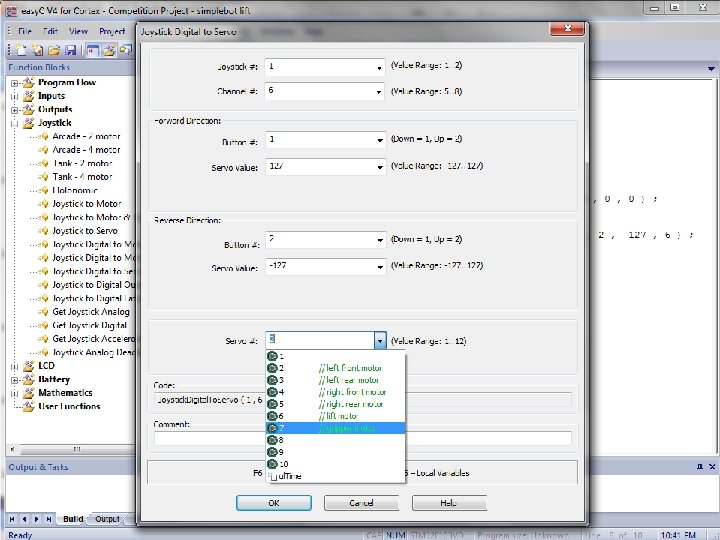The height and width of the screenshot is (540, 720).
Task: Open the Project menu
Action: tap(112, 31)
